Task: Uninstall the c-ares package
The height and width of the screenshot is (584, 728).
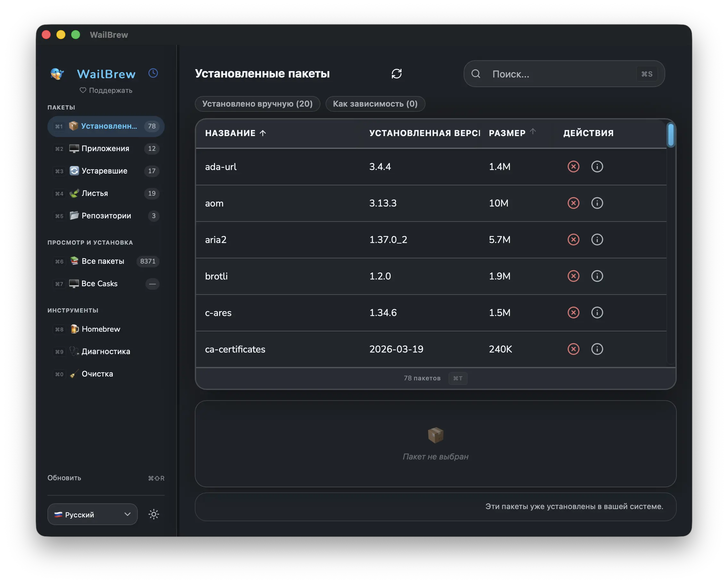Action: point(573,312)
